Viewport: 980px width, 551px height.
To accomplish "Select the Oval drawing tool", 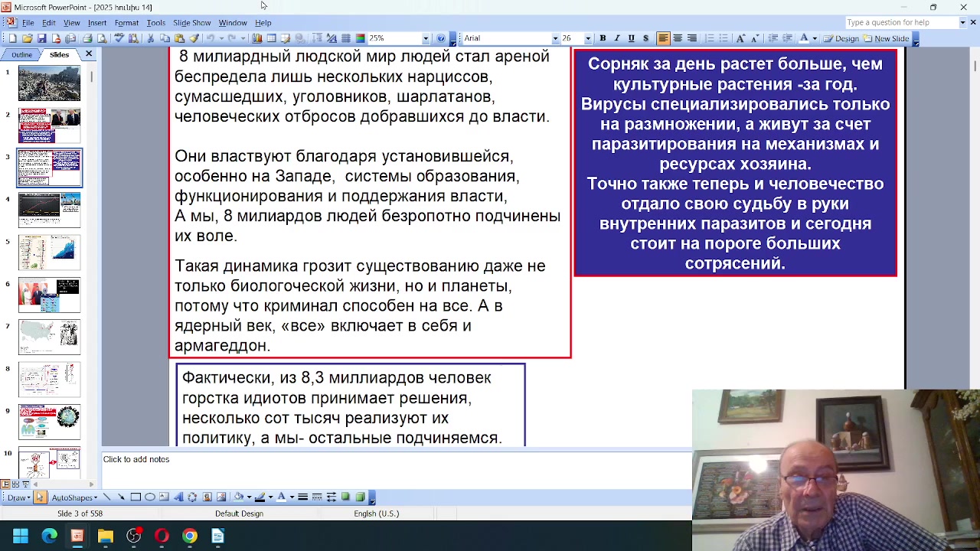I will tap(150, 497).
